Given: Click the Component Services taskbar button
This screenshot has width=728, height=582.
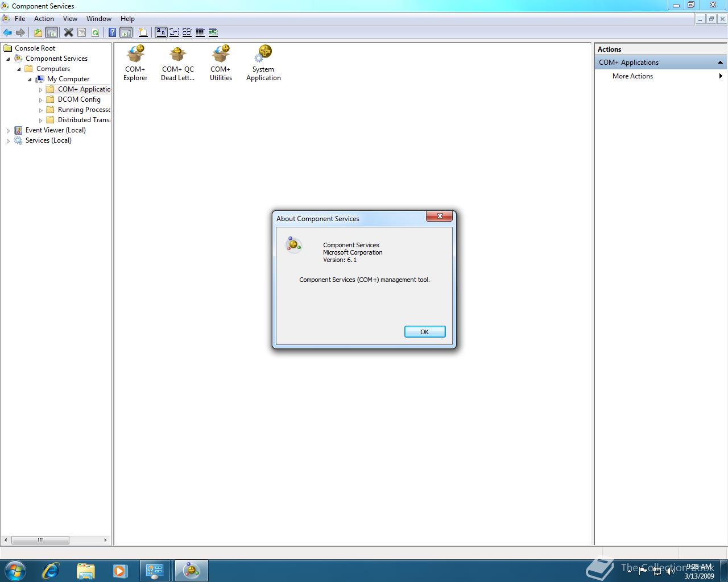Looking at the screenshot, I should (191, 571).
